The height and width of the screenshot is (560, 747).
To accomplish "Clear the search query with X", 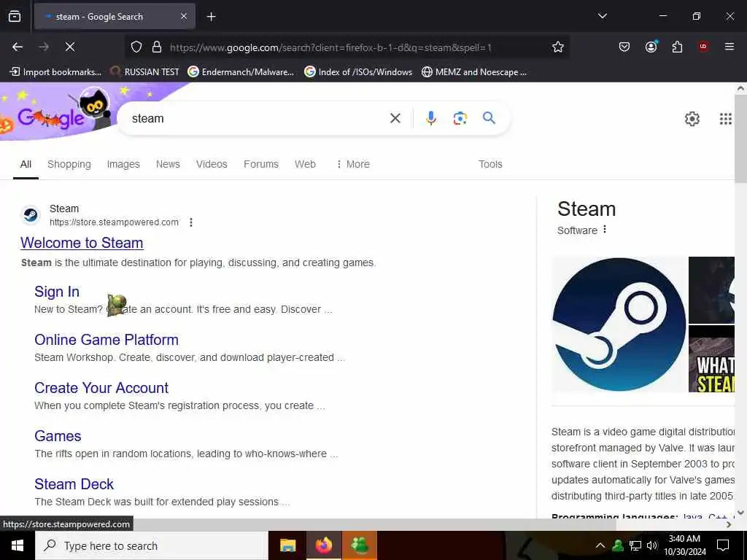I will (x=395, y=118).
